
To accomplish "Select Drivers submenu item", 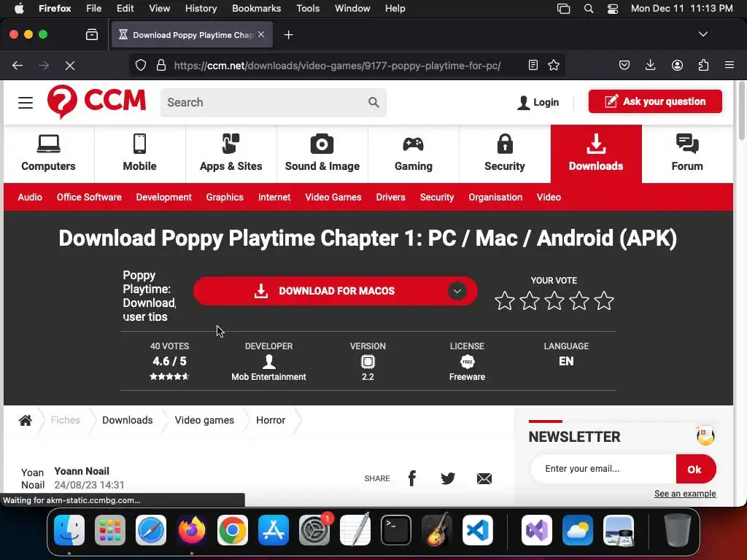I will pos(391,197).
